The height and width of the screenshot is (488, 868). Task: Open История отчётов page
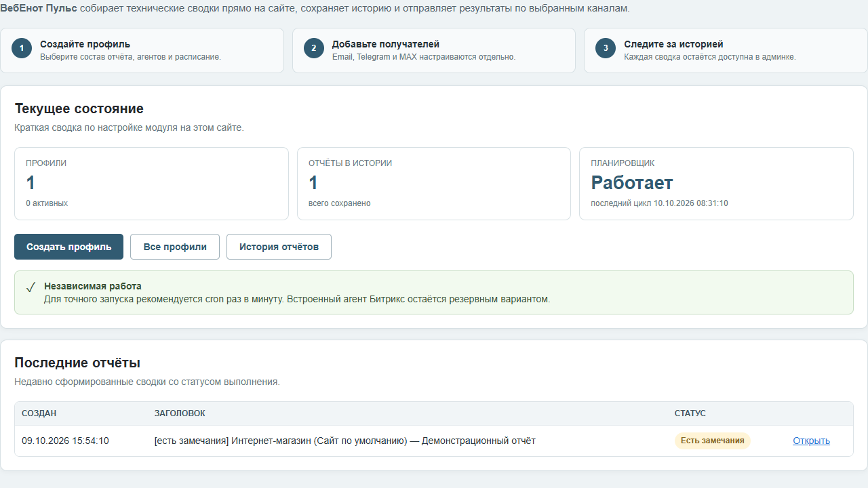279,247
